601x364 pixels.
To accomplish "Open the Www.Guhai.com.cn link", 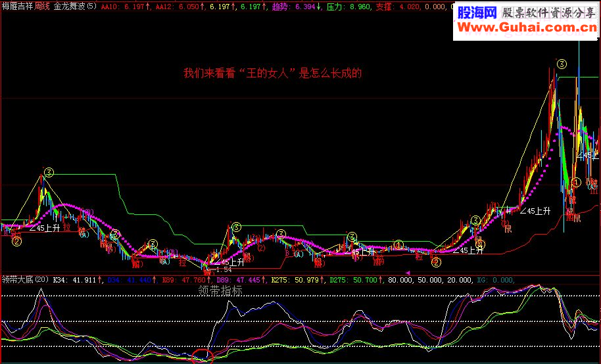I will 527,27.
